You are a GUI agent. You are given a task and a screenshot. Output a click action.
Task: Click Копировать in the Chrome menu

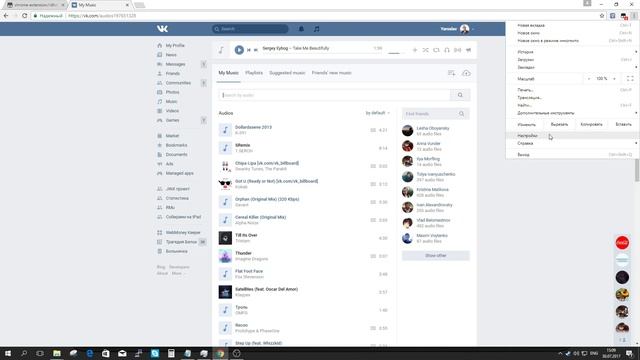pos(591,124)
